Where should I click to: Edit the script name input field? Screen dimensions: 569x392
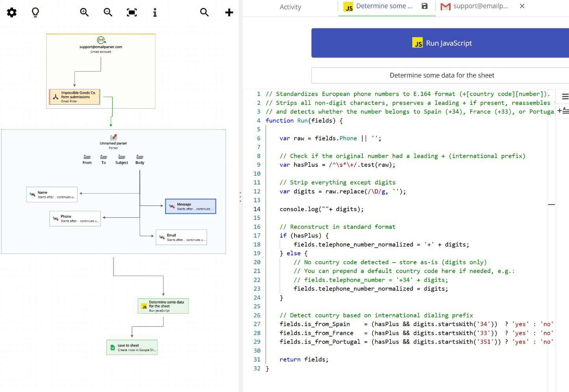point(442,75)
